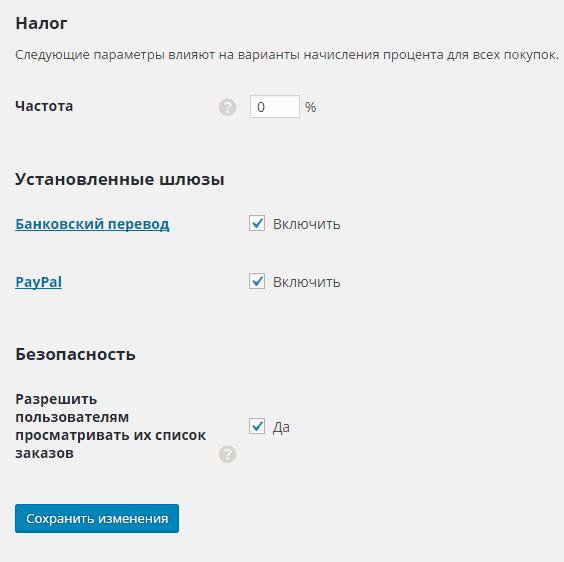Viewport: 564px width, 562px height.
Task: Click the Разрешить пользователям просматривать label
Action: 110,426
